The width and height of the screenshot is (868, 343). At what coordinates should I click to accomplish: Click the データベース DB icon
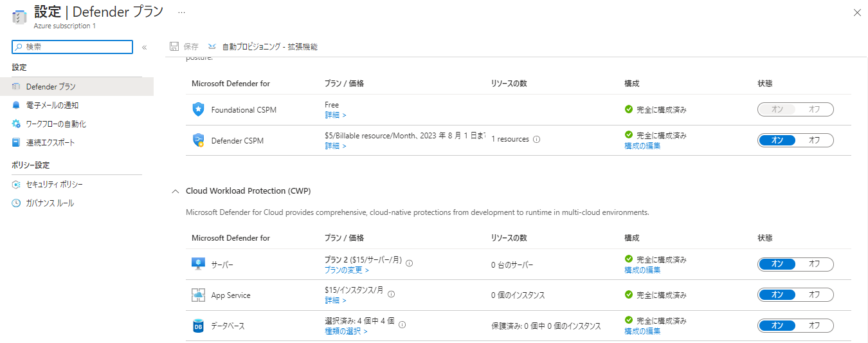pyautogui.click(x=198, y=326)
